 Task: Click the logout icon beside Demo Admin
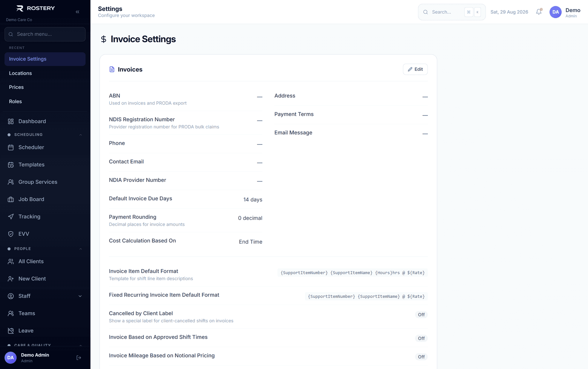pos(79,358)
